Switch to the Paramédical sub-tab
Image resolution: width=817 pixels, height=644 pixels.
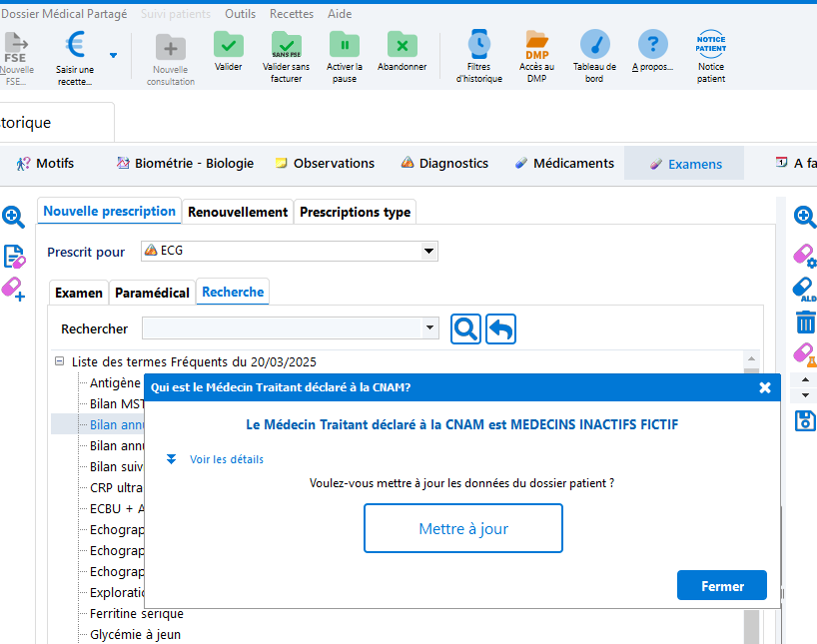point(152,293)
